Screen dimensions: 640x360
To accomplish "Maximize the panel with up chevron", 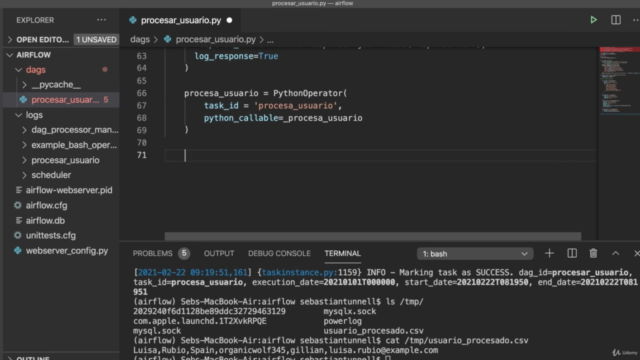I will click(616, 253).
